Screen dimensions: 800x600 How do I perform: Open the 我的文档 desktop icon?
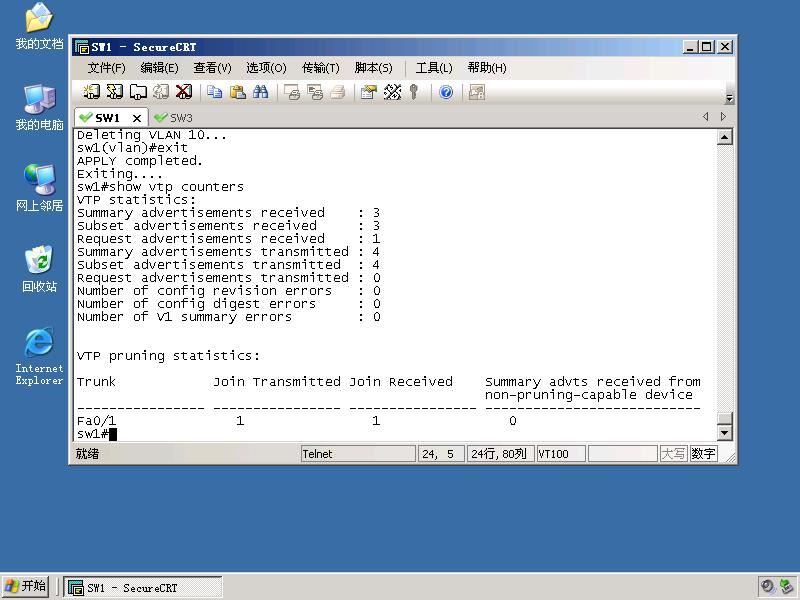tap(39, 27)
